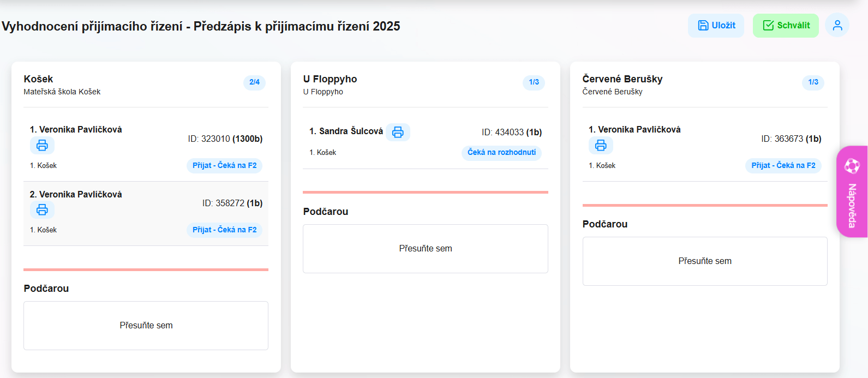Print first Veronika Pavlíčková application in Košek
868x378 pixels.
click(42, 146)
